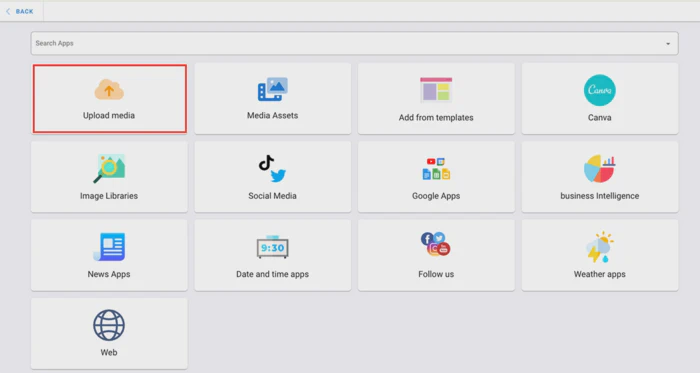Click the Upload media cloud icon

point(109,89)
